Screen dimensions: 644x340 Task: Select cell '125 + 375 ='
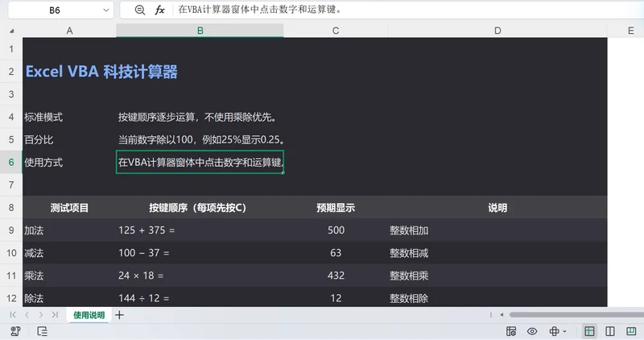(200, 230)
